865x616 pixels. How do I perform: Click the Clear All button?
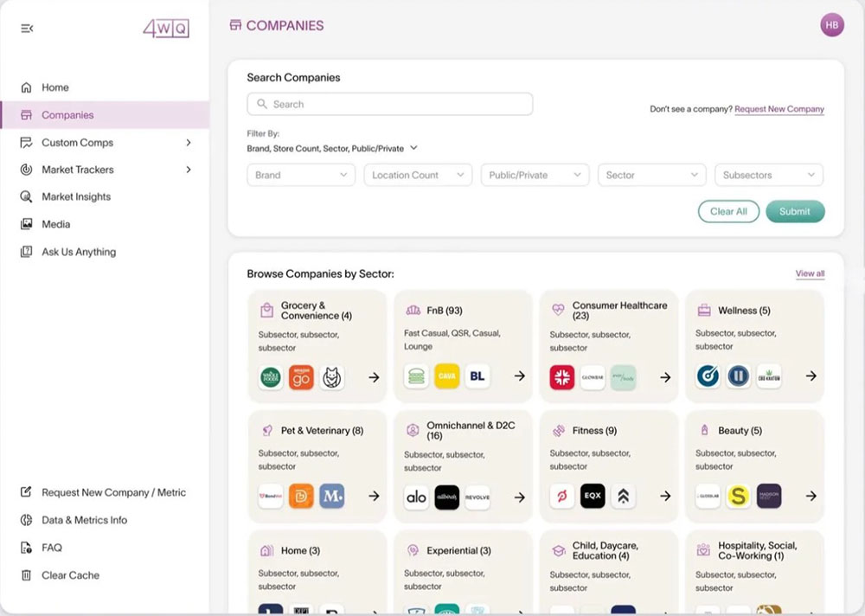[728, 211]
